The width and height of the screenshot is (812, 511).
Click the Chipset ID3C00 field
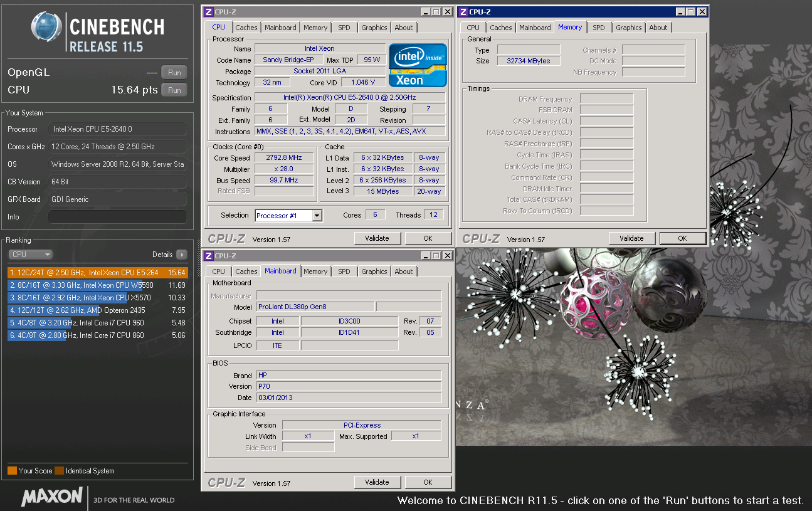click(x=349, y=321)
